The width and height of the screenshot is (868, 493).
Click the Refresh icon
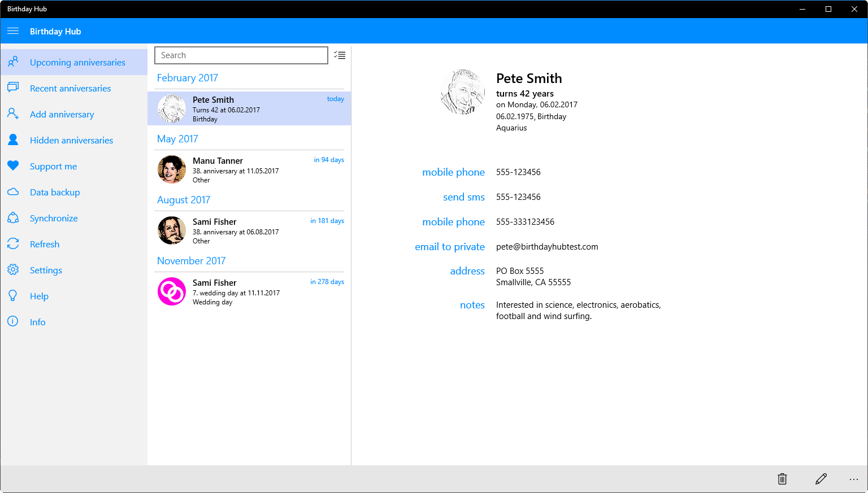(13, 244)
